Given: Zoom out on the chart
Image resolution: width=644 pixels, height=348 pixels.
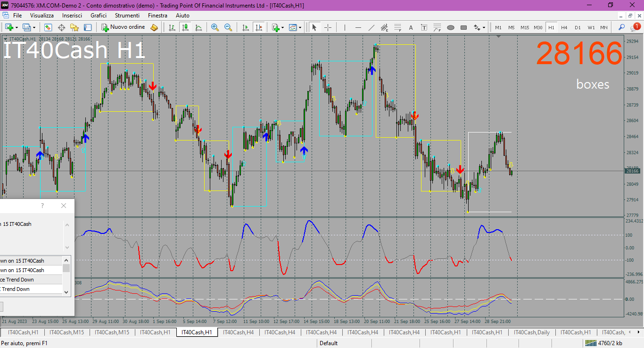Looking at the screenshot, I should coord(228,27).
